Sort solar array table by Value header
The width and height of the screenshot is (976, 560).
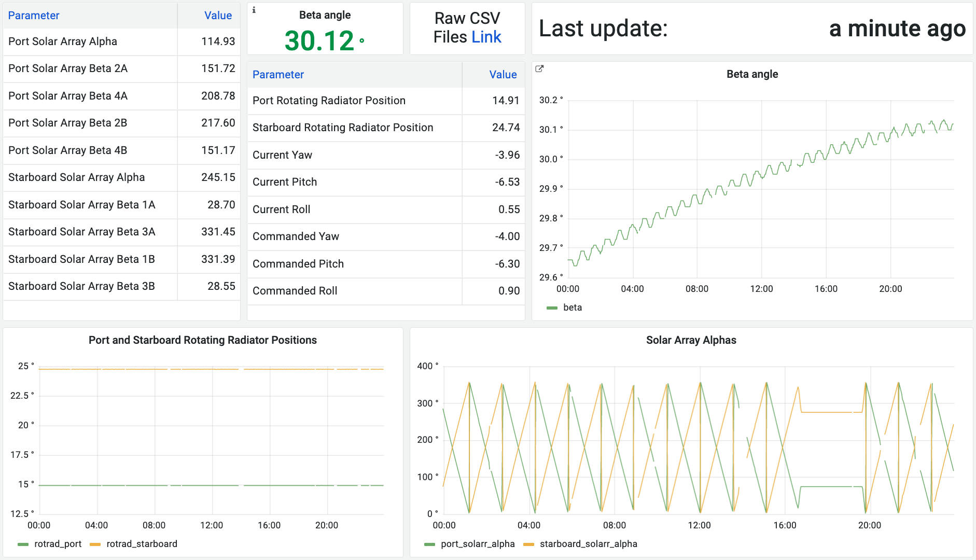(218, 16)
